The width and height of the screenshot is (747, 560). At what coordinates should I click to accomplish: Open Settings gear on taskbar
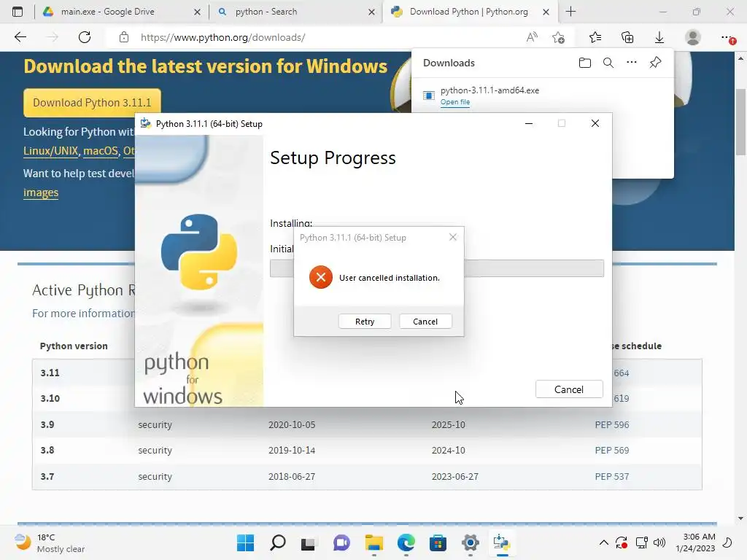pyautogui.click(x=471, y=542)
